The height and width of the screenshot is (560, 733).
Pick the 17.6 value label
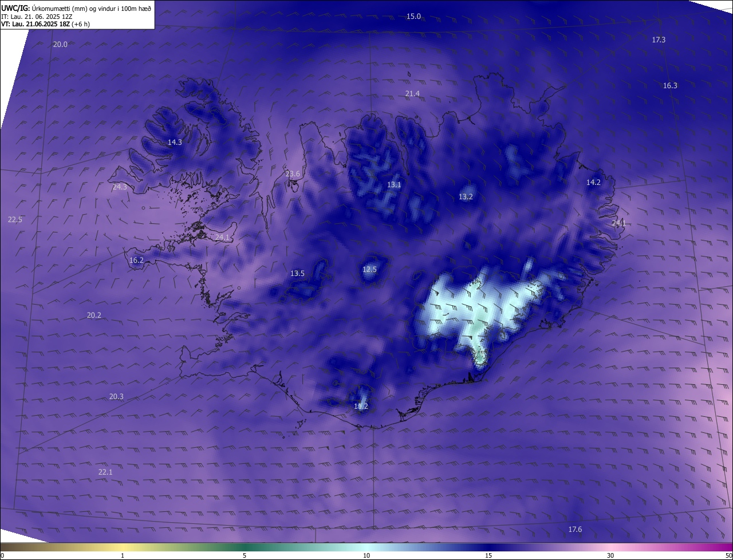(575, 529)
